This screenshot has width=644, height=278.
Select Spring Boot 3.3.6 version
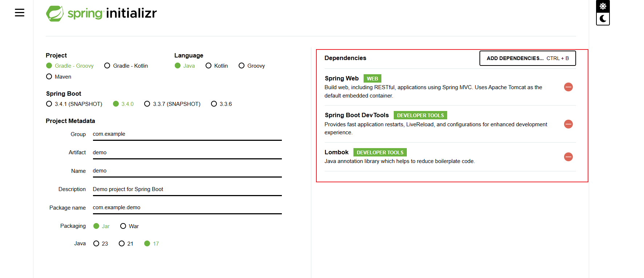pos(222,104)
